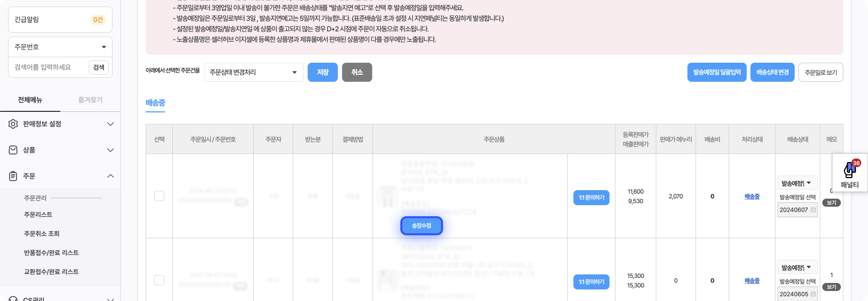Open the 주문상태 변경처리 dropdown
The height and width of the screenshot is (301, 868).
tap(254, 72)
